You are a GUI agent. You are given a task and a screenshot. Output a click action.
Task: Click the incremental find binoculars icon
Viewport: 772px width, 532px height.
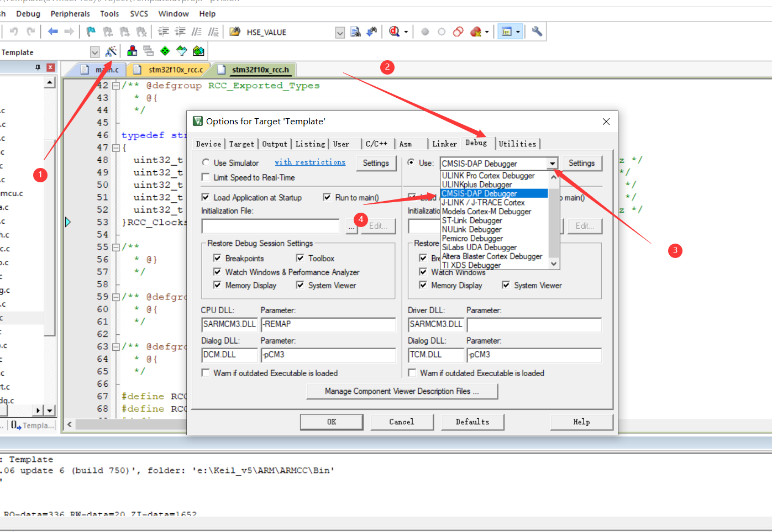tap(372, 31)
